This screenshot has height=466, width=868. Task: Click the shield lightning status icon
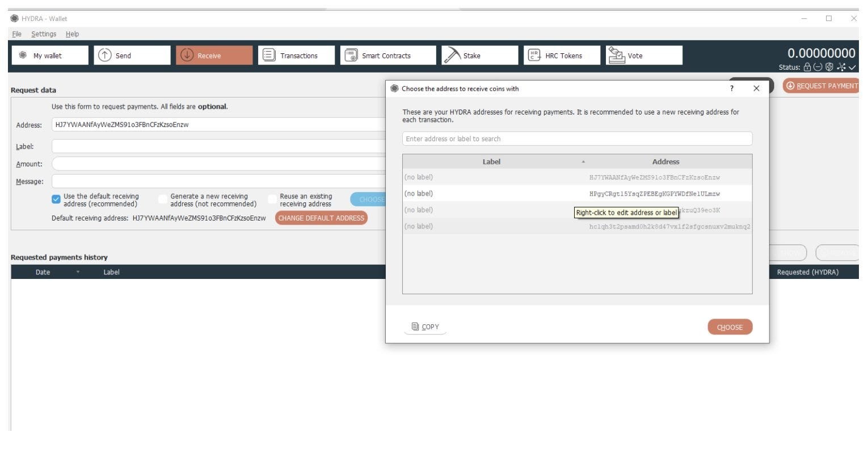pos(829,67)
